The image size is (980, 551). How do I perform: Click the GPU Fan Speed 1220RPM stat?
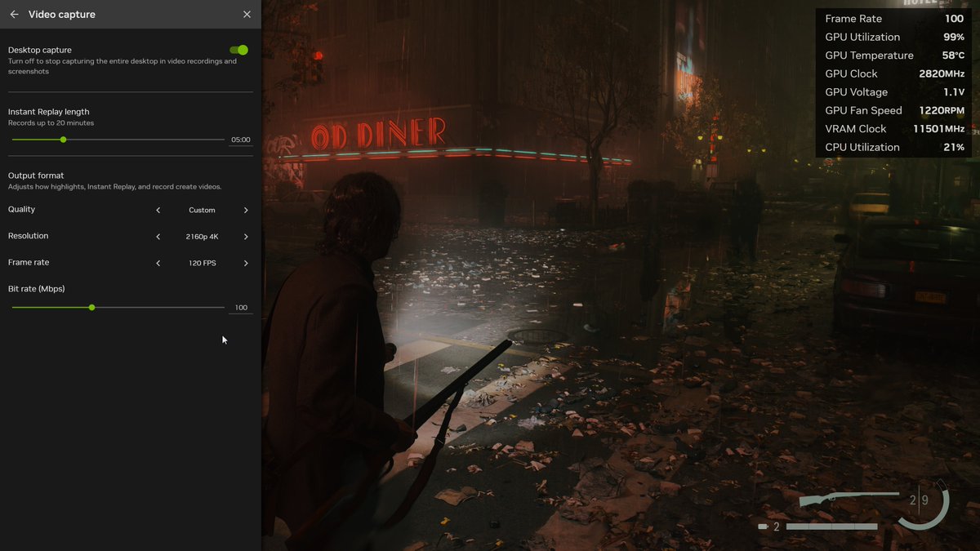click(x=894, y=110)
